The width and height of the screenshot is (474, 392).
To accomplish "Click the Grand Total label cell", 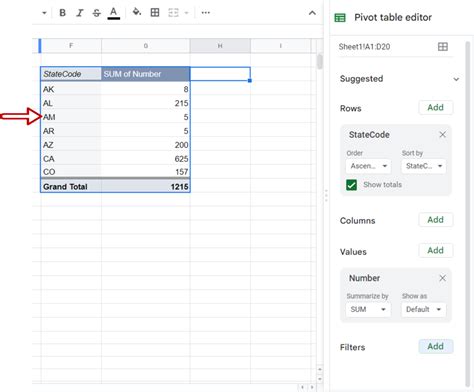I will click(x=71, y=186).
